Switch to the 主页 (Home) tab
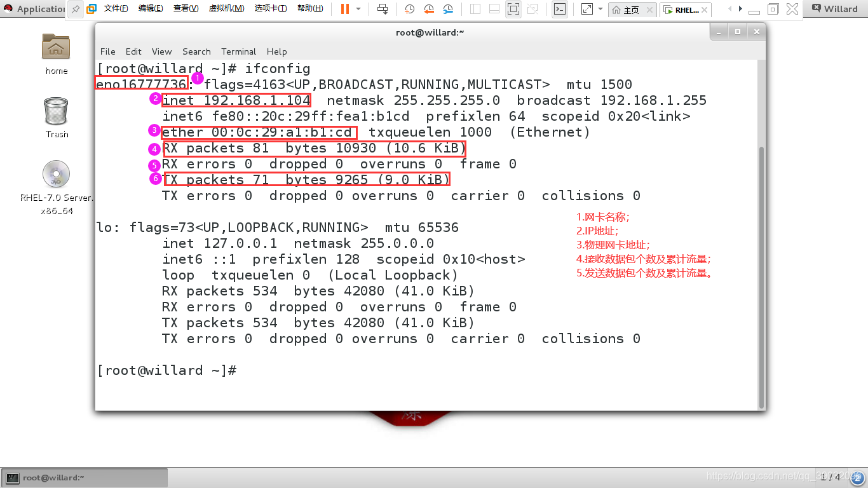The width and height of the screenshot is (868, 488). 631,9
